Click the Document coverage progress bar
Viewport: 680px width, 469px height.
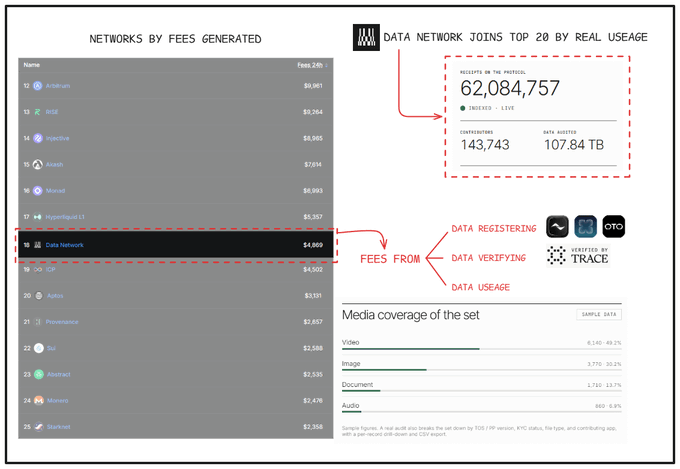pos(481,391)
